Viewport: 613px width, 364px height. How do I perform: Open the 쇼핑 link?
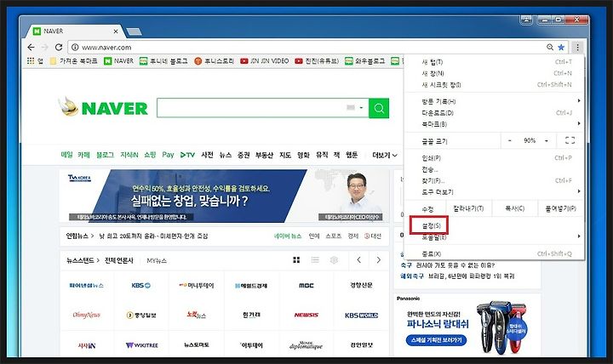click(150, 155)
